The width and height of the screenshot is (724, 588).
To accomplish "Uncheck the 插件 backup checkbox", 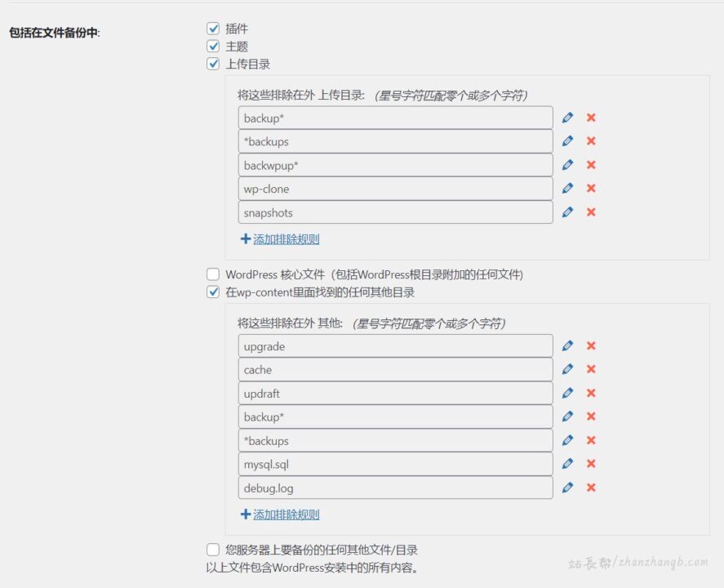I will [x=213, y=28].
